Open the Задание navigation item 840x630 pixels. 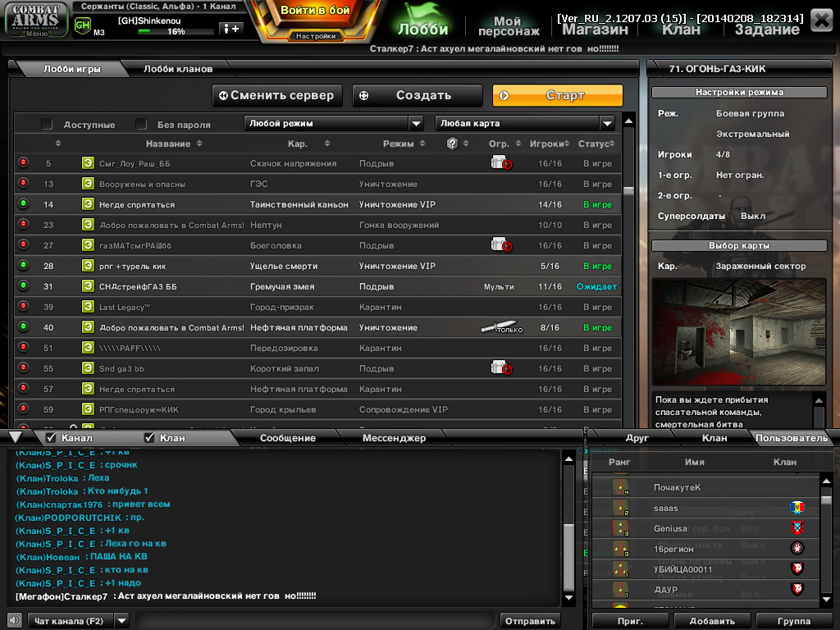point(767,30)
